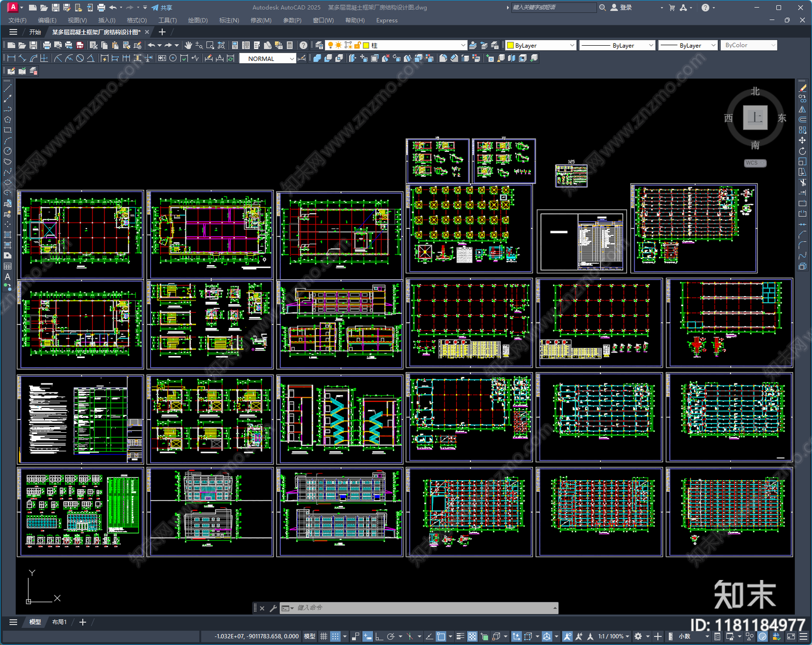Click the 共享 share button

click(x=162, y=8)
